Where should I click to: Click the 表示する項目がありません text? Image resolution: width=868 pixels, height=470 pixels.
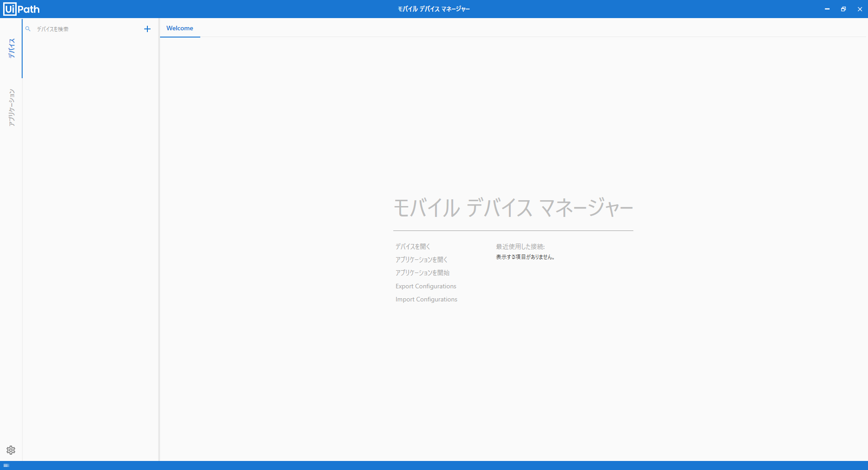tap(525, 257)
